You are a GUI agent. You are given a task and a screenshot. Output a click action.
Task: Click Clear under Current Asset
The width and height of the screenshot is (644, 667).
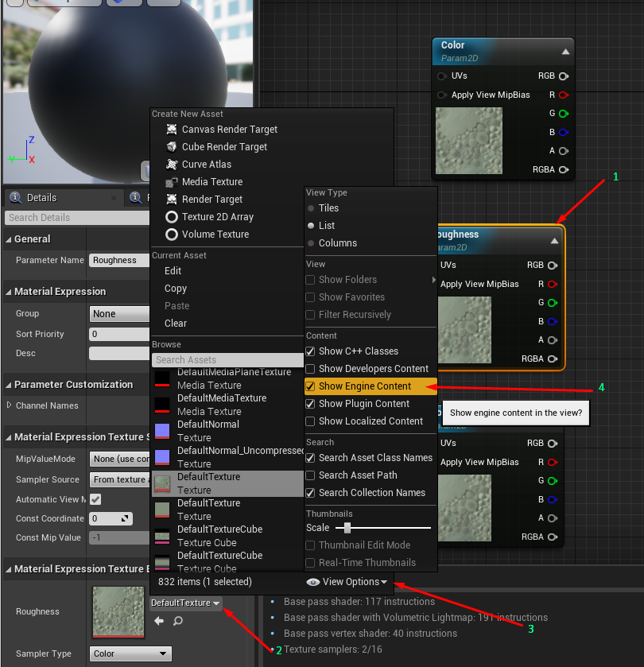176,324
